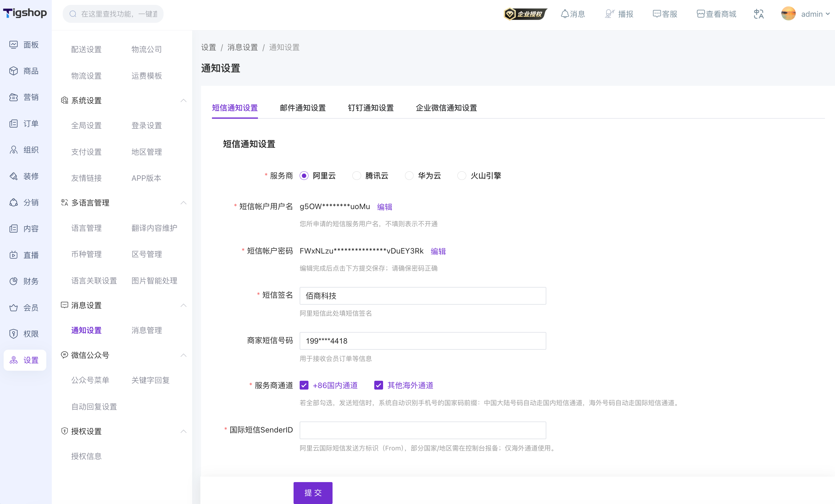Select the 火山引擎 provider radio button
The image size is (835, 504).
click(462, 176)
